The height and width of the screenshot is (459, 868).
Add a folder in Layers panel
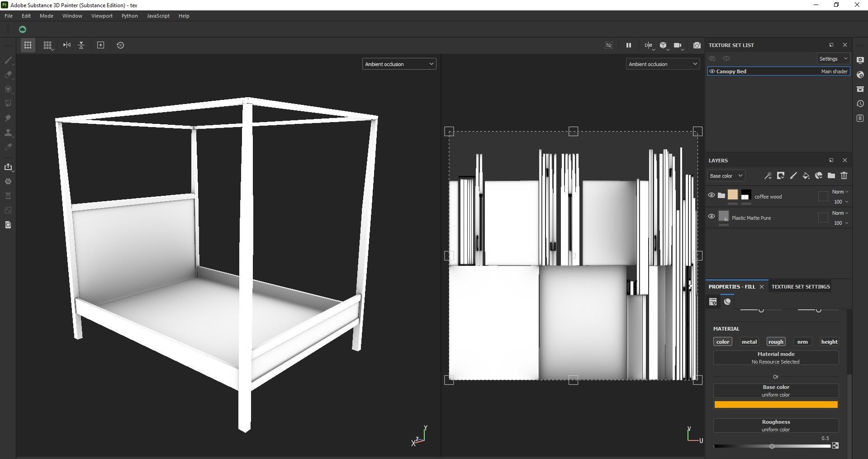[831, 176]
